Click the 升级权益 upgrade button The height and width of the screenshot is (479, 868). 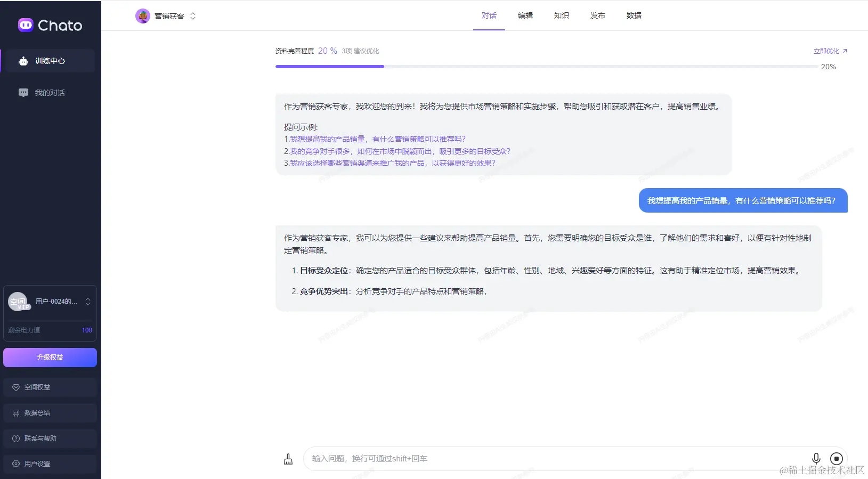50,358
